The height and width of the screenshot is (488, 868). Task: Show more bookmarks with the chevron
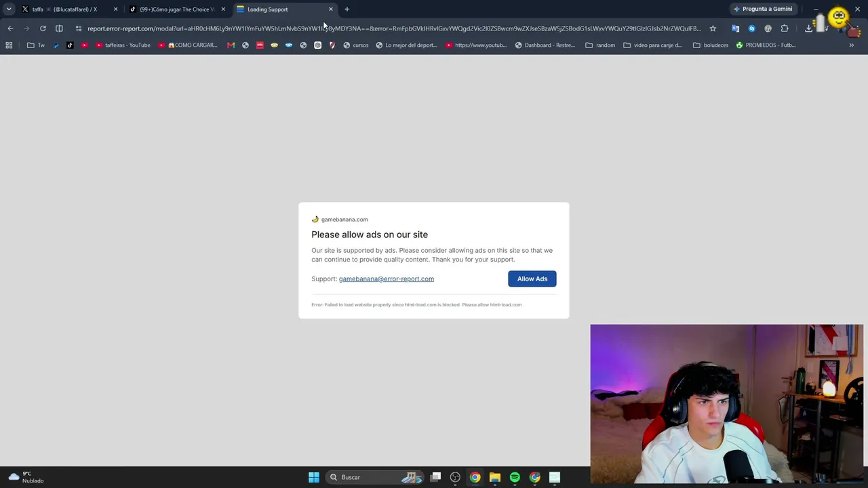(x=852, y=45)
